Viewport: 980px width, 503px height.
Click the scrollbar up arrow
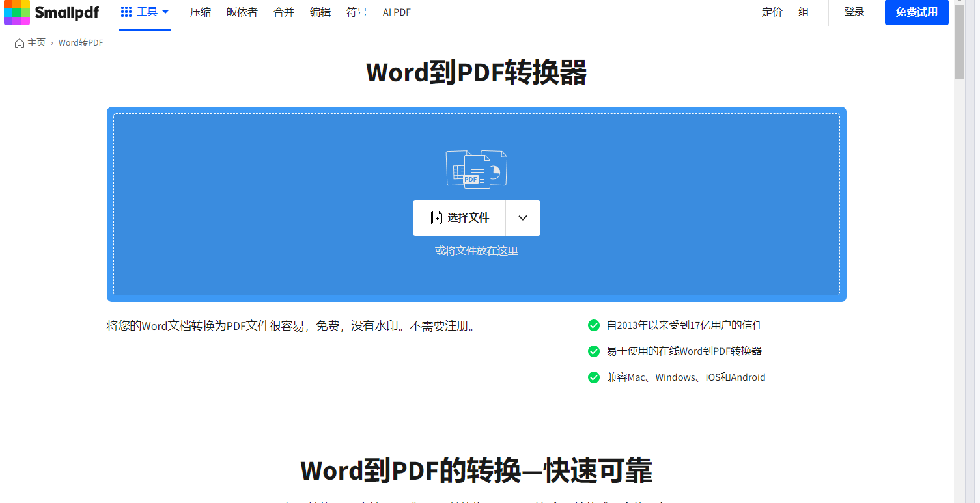point(960,2)
